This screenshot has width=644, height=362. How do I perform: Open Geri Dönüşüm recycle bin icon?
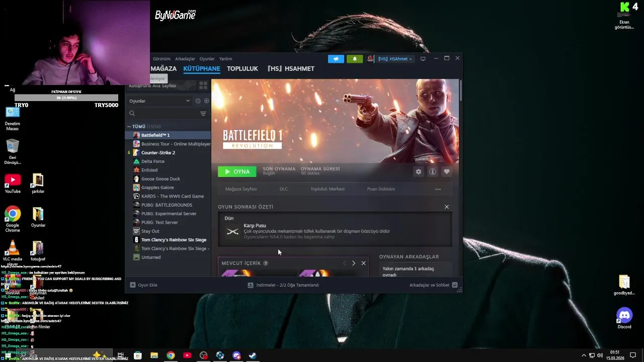[x=13, y=151]
